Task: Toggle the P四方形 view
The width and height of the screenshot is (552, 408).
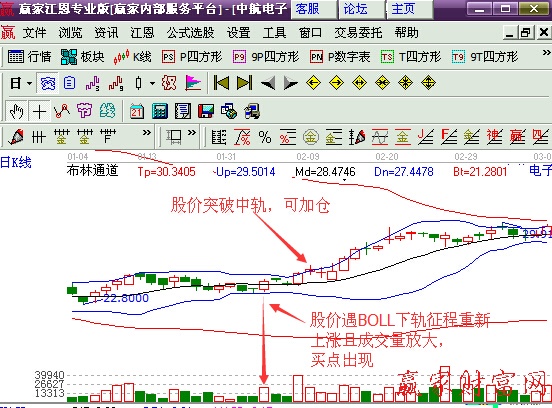Action: click(192, 57)
